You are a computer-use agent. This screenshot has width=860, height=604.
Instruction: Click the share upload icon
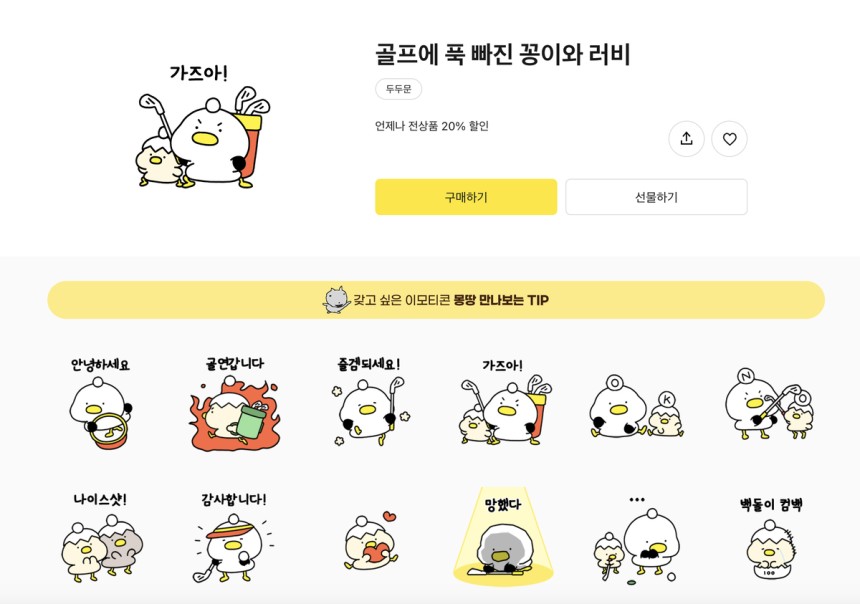pos(686,139)
